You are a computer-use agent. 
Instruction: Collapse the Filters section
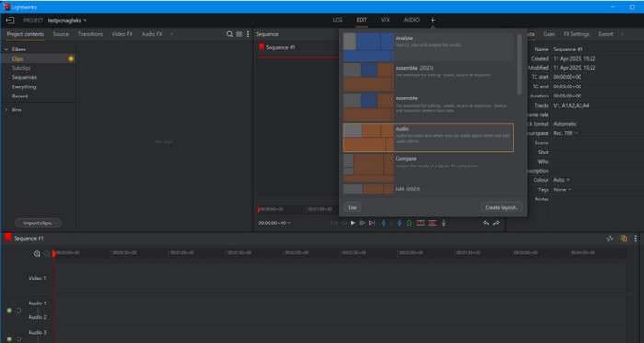[x=6, y=50]
